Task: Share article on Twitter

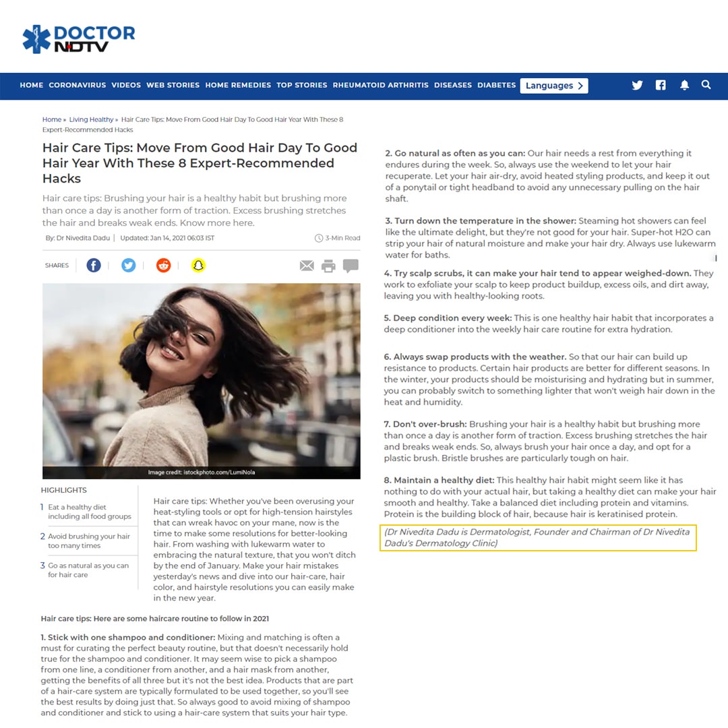Action: pyautogui.click(x=128, y=266)
